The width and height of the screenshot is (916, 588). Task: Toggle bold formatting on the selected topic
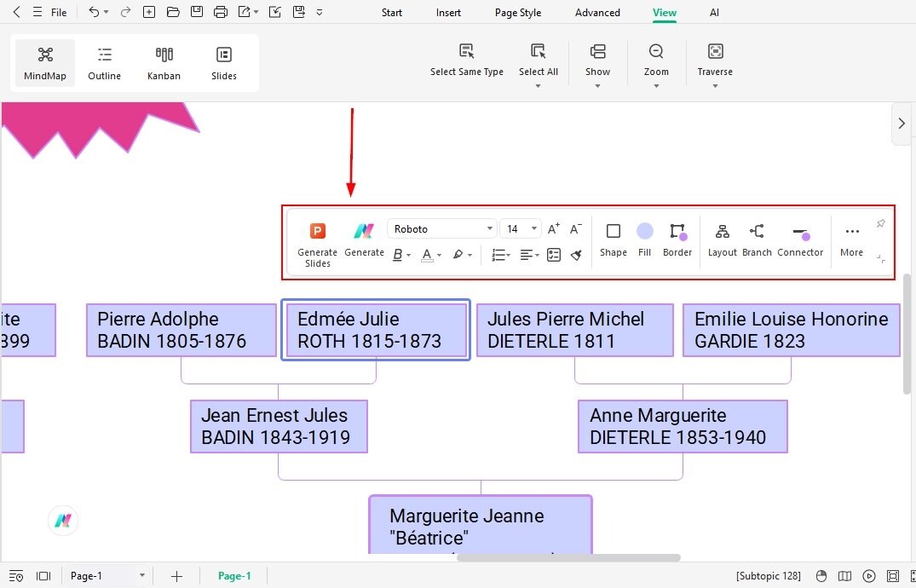pos(397,254)
